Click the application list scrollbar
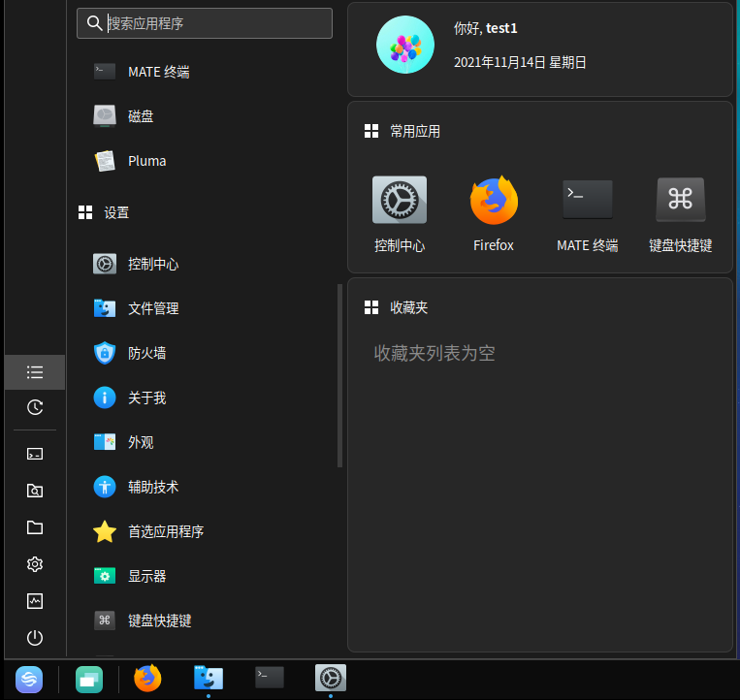Screen dimensions: 740x700 tap(339, 375)
